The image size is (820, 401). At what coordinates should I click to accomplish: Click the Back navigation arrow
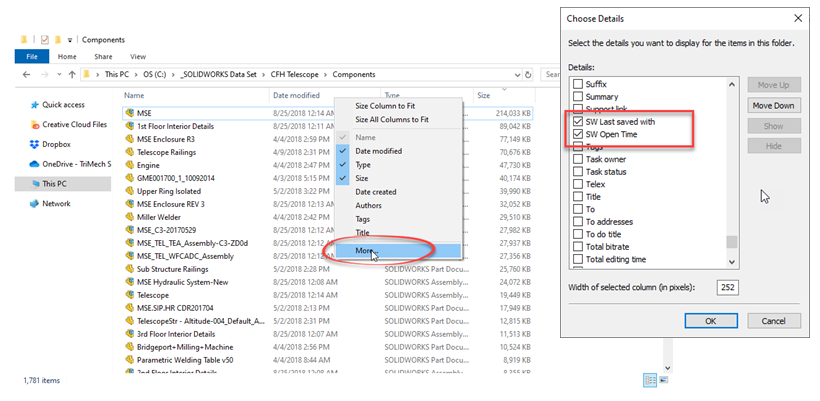click(26, 74)
